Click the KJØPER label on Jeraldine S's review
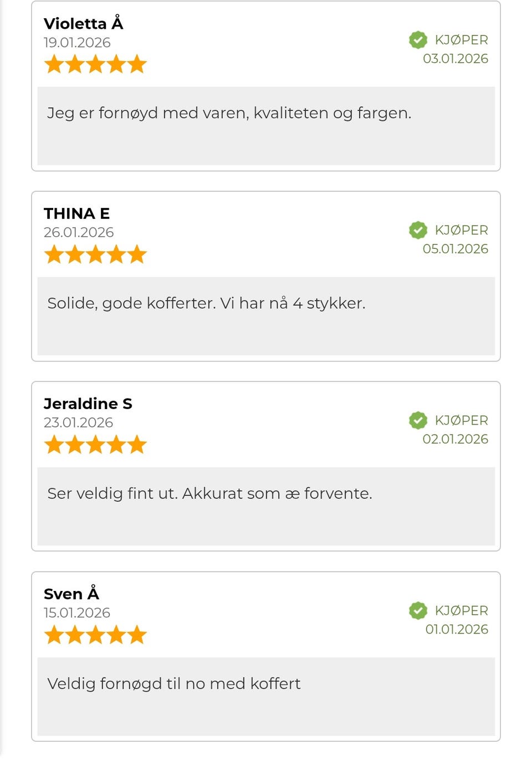The width and height of the screenshot is (532, 760). [462, 420]
